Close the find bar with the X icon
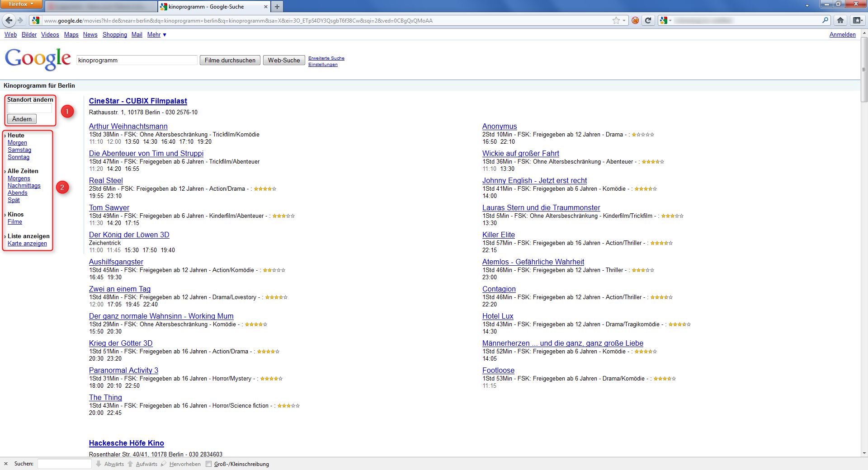 [6, 464]
